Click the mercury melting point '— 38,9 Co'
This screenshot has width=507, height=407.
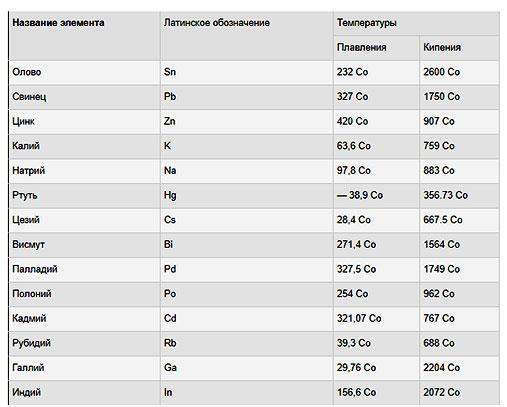[x=360, y=195]
